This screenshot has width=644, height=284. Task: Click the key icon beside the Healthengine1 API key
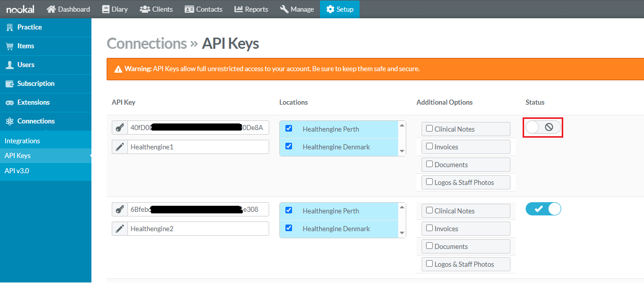click(x=119, y=128)
